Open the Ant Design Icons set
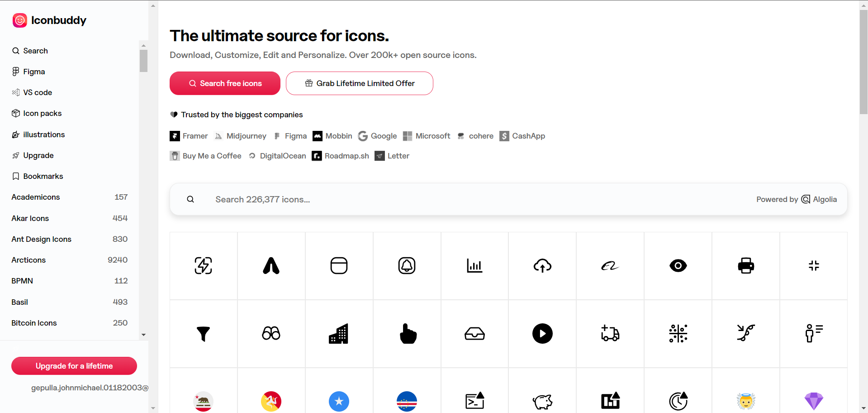Screen dimensions: 868x413 pyautogui.click(x=41, y=239)
